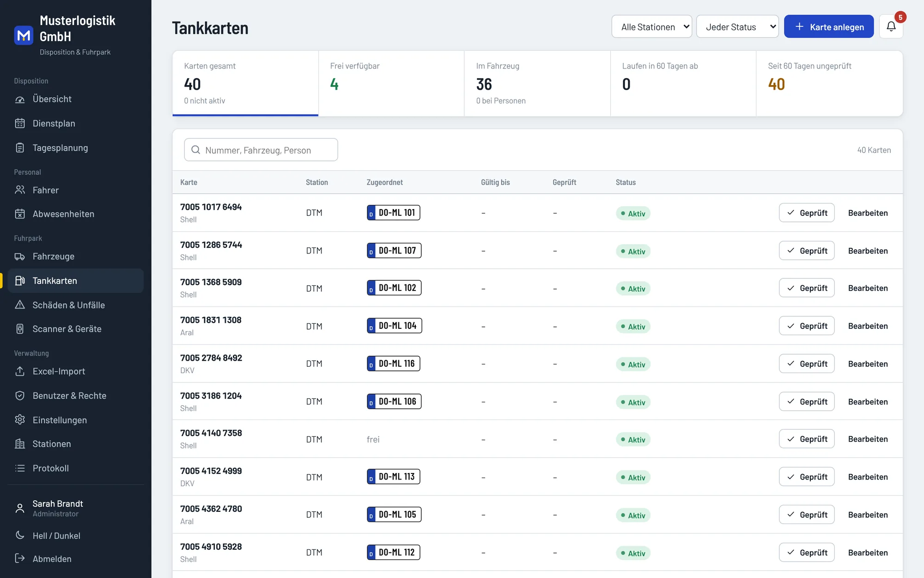Click the Tagesplanung clipboard icon

click(x=20, y=148)
